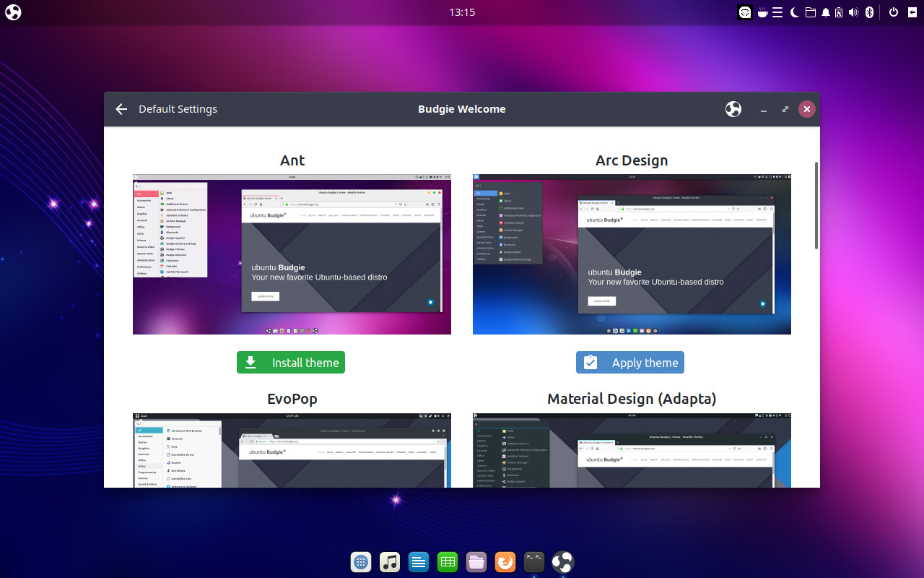Viewport: 924px width, 578px height.
Task: Open the hamburger menu in the top panel
Action: pos(777,12)
